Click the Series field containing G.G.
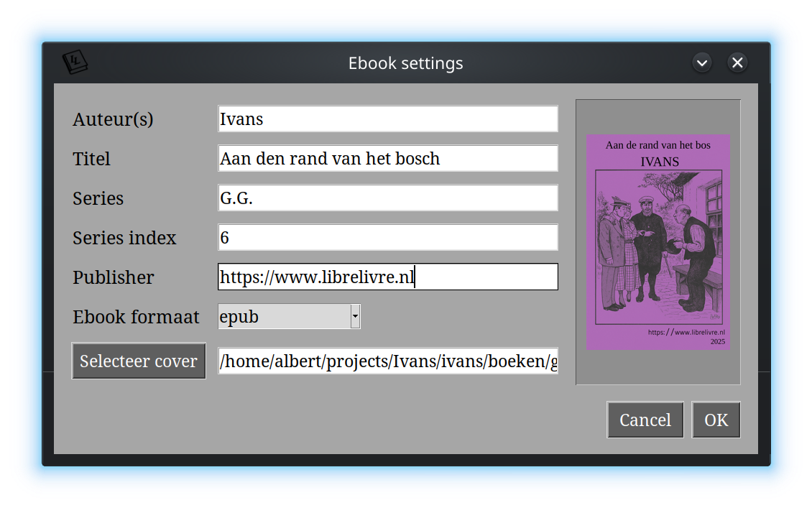This screenshot has height=508, width=812. (x=388, y=198)
